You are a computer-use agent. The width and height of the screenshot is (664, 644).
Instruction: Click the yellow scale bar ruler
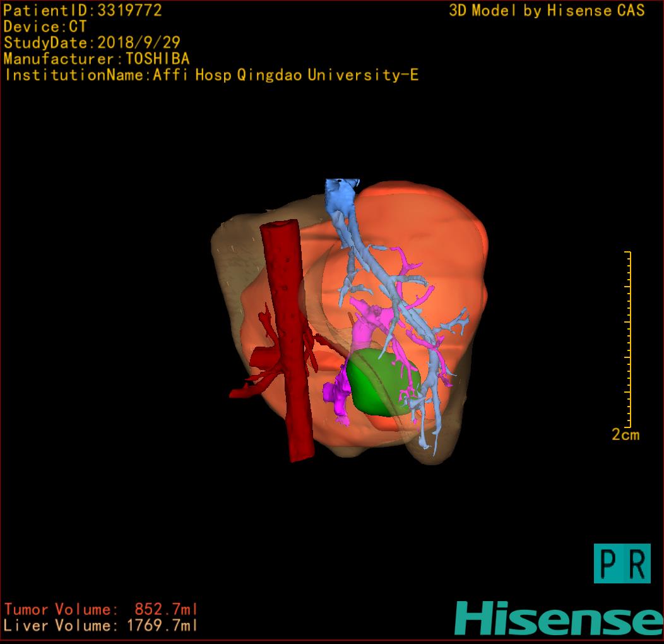point(629,340)
